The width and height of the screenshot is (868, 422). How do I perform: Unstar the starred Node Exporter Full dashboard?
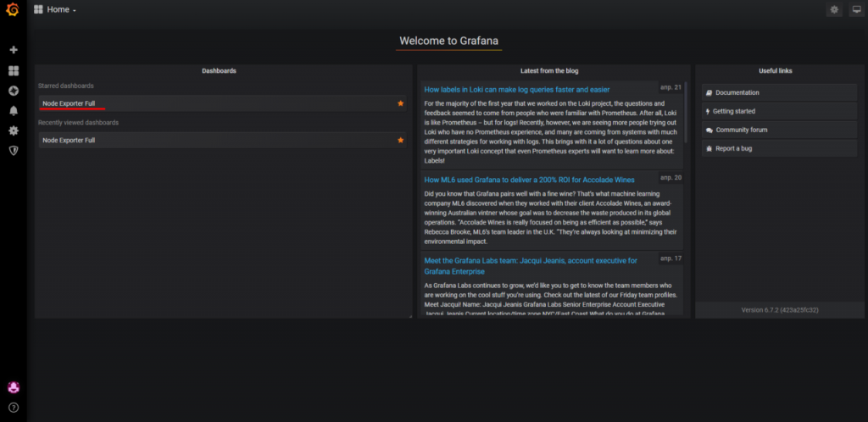pyautogui.click(x=400, y=103)
